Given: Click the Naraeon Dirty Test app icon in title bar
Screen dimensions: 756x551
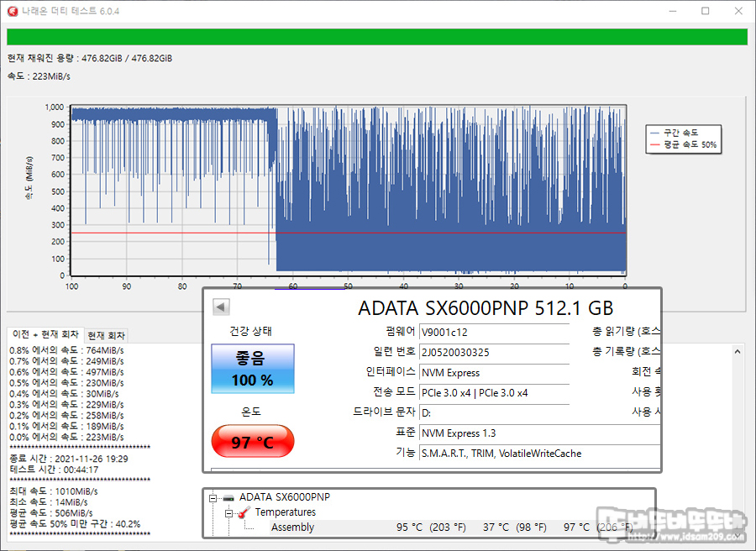Looking at the screenshot, I should 13,11.
